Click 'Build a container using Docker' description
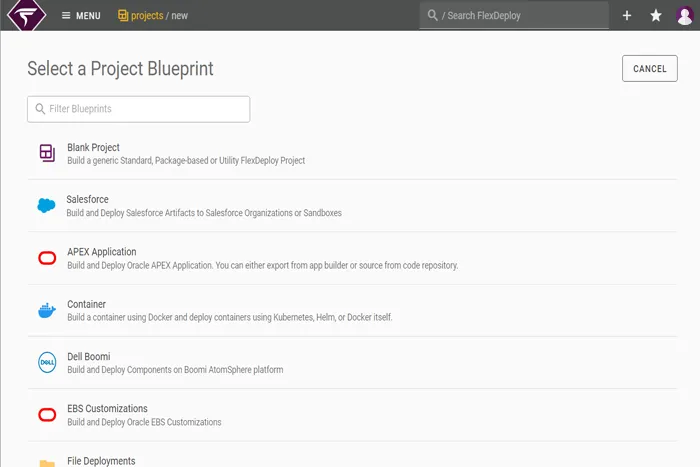Viewport: 700px width, 467px height. 230,317
